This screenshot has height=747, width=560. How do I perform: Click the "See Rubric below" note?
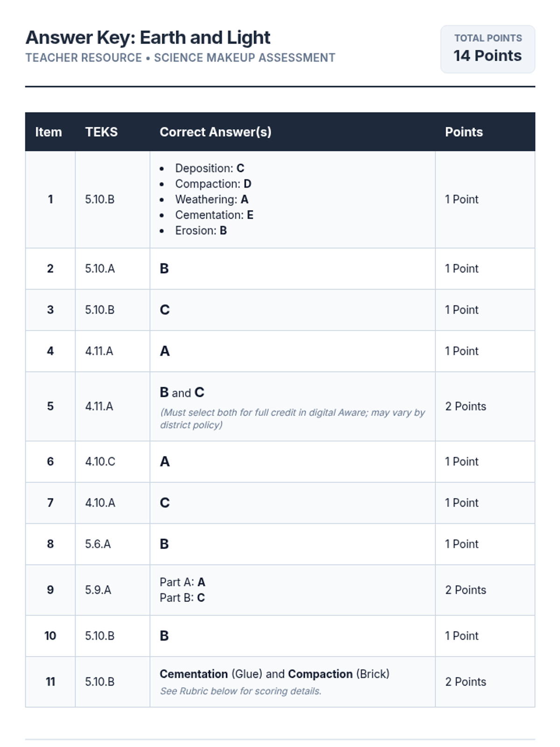tap(240, 691)
